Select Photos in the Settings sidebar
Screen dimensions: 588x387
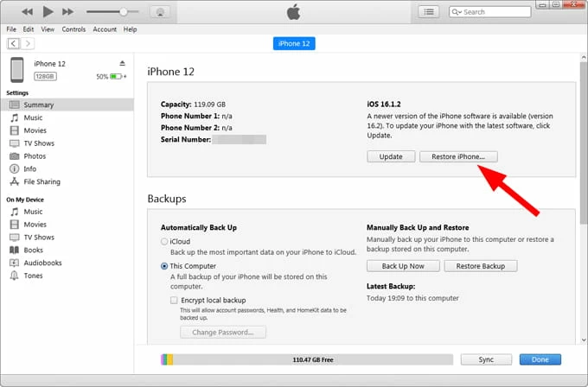tap(35, 155)
